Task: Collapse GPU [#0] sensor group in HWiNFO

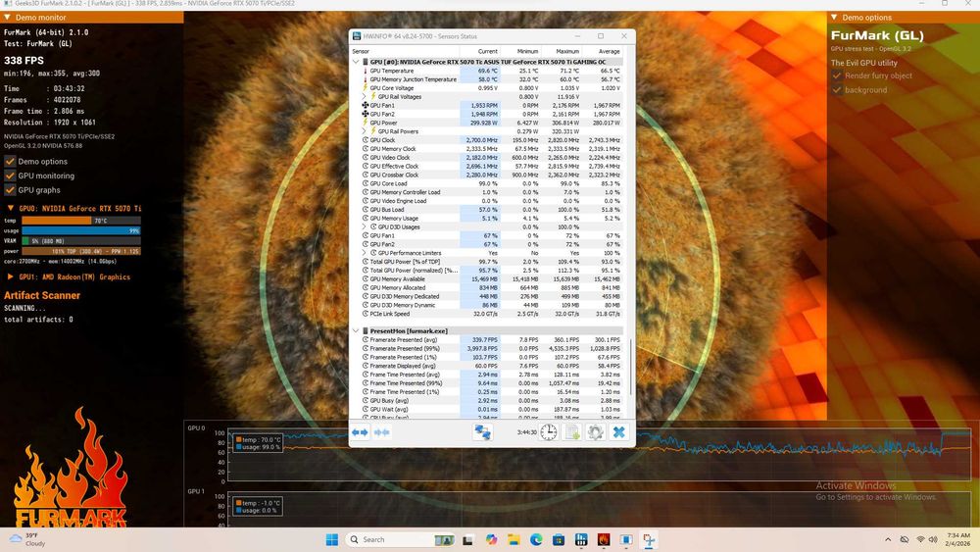Action: (x=356, y=62)
